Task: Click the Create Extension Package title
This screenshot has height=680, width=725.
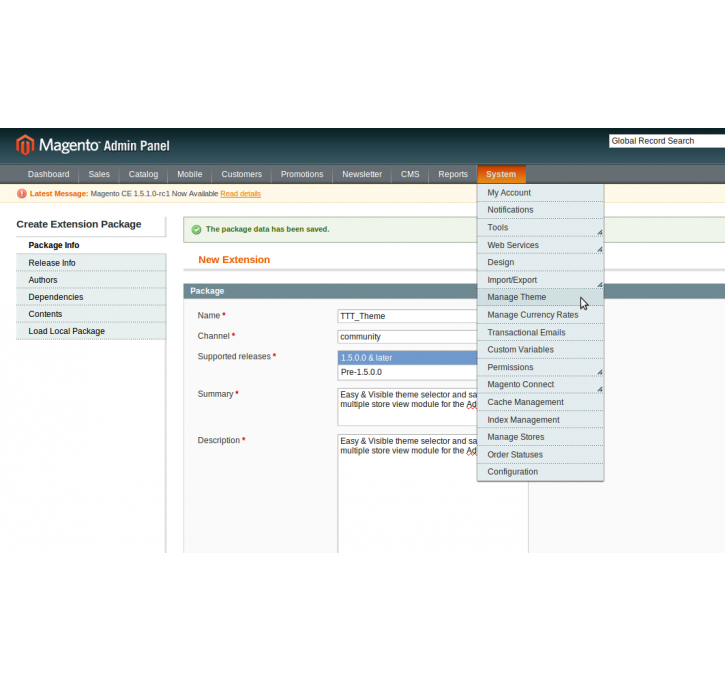Action: pos(79,224)
